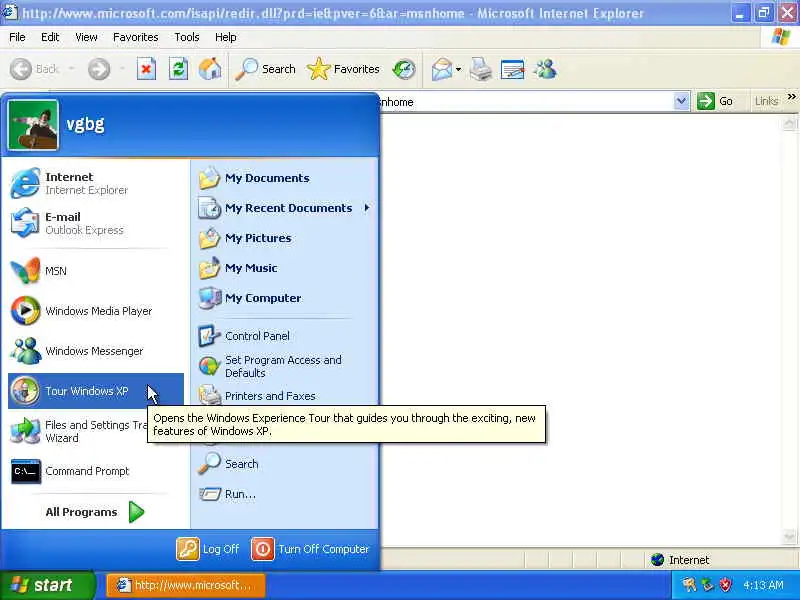
Task: Click the Log Off button
Action: [x=208, y=549]
